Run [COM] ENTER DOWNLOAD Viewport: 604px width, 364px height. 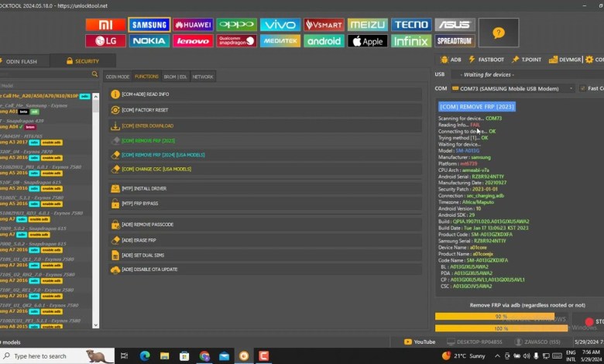click(x=265, y=126)
